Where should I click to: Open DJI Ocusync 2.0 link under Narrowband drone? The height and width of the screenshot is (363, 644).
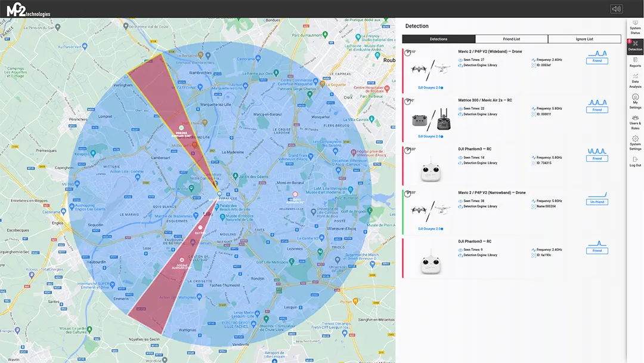430,229
